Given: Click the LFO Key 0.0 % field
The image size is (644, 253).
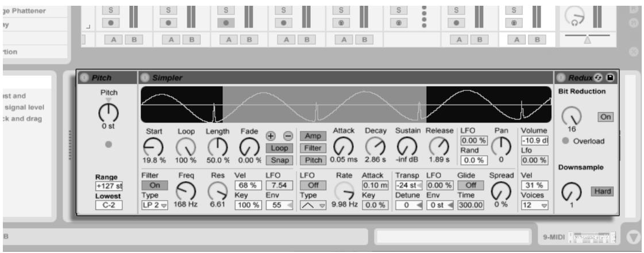Looking at the screenshot, I should (375, 205).
